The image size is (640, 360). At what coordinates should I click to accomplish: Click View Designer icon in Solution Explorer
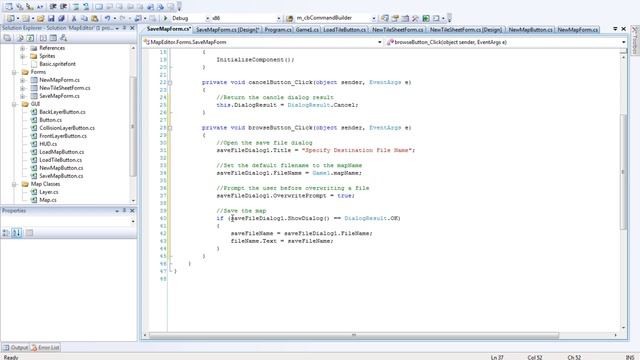53,38
